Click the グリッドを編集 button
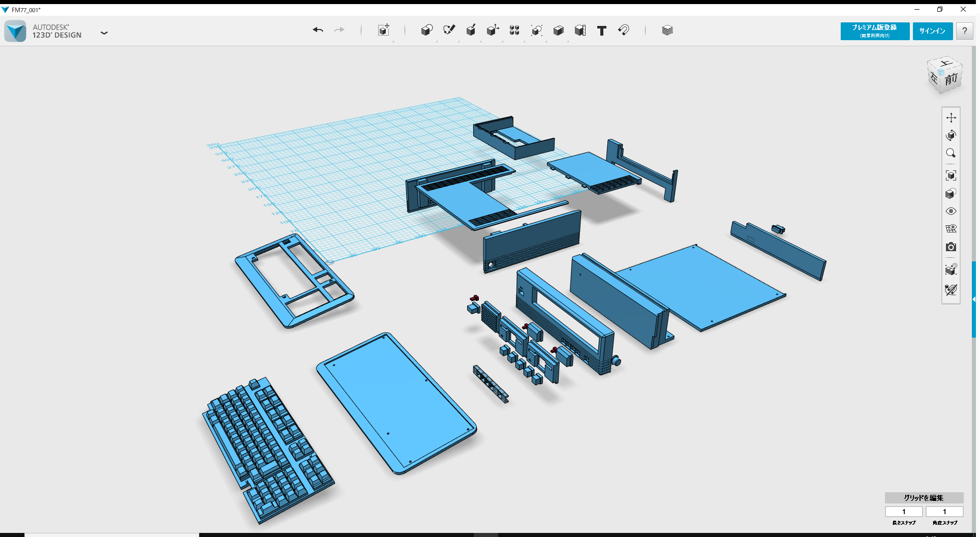 (924, 498)
